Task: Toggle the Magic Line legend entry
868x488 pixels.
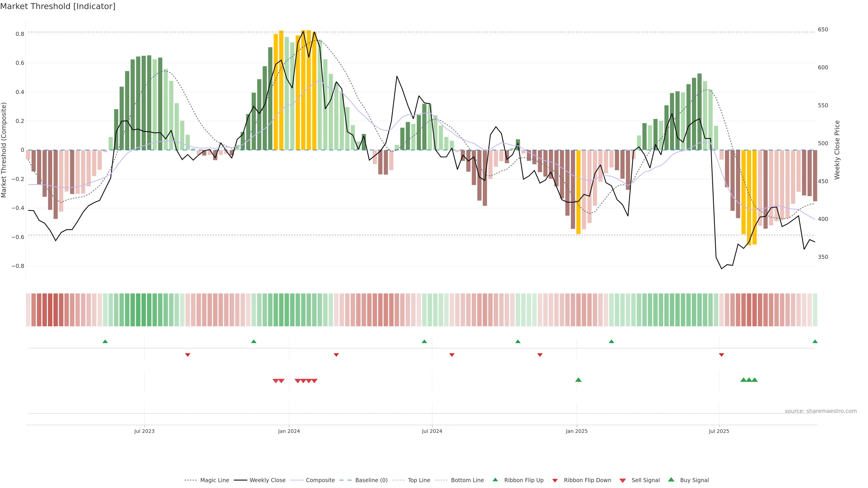Action: coord(214,480)
